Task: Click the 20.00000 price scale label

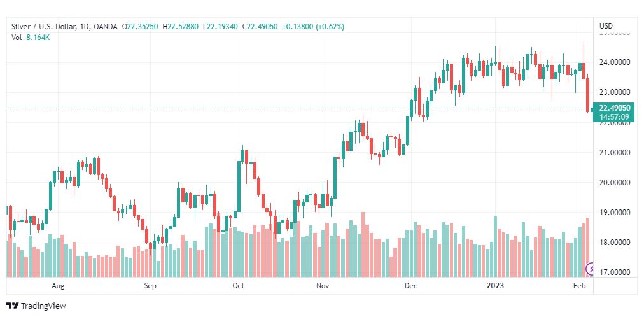Action: point(614,183)
